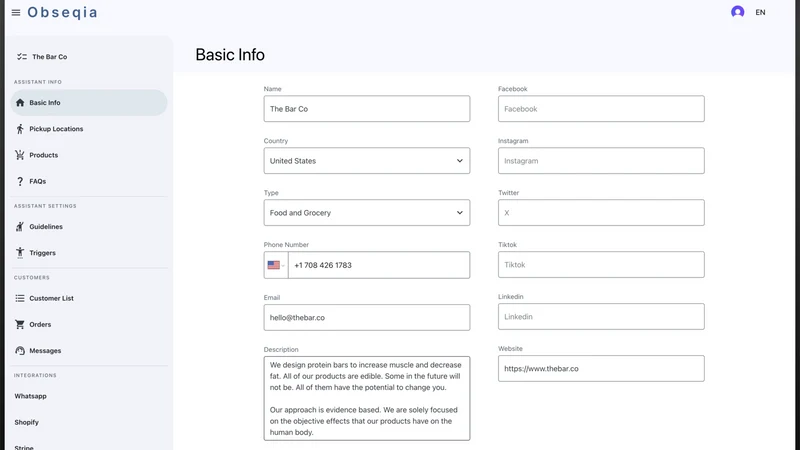Open the user profile avatar
The width and height of the screenshot is (800, 450).
[x=737, y=12]
